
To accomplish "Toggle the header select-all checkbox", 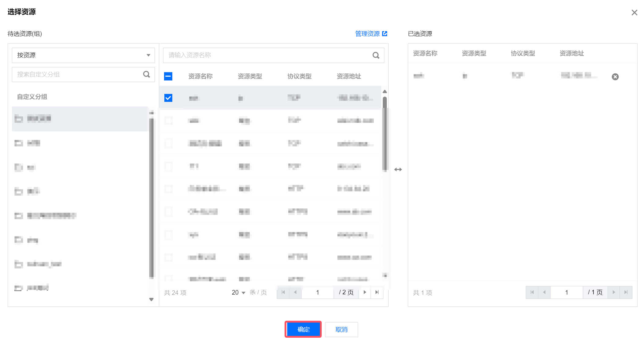I will pyautogui.click(x=168, y=76).
